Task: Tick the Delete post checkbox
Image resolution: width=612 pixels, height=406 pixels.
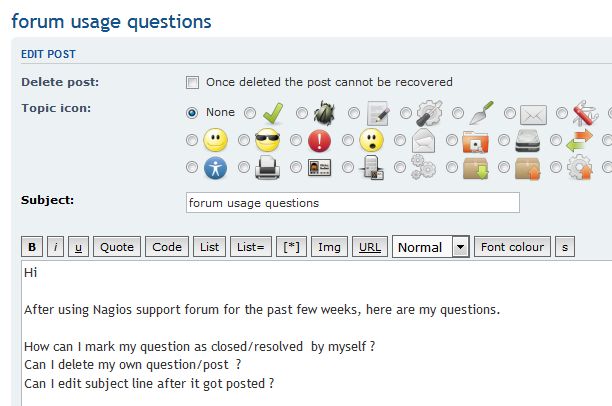Action: click(193, 82)
